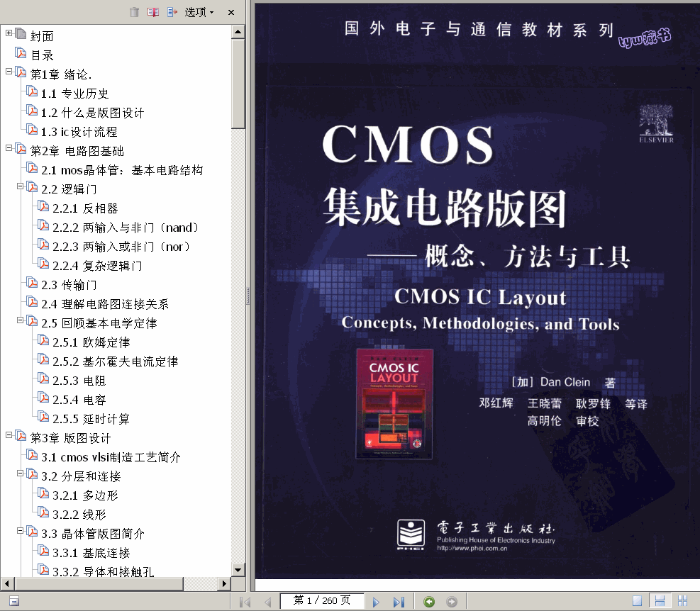
Task: Switch to facing pages layout
Action: click(x=682, y=601)
